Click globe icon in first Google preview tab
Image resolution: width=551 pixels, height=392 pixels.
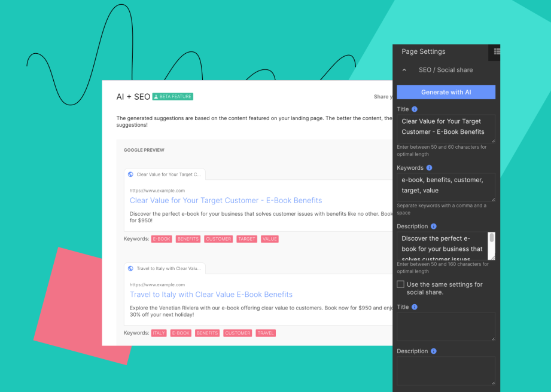[x=130, y=174]
